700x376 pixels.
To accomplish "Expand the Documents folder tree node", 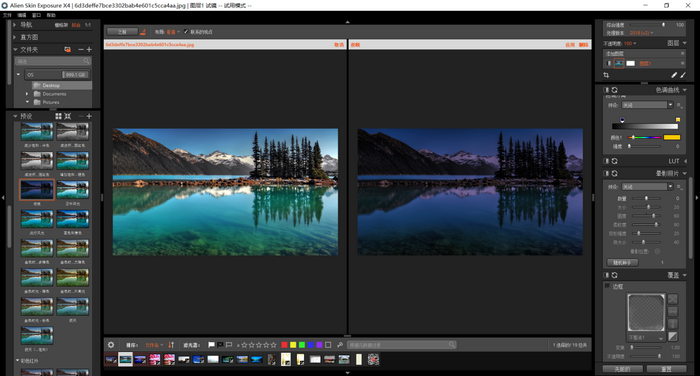I will point(27,94).
